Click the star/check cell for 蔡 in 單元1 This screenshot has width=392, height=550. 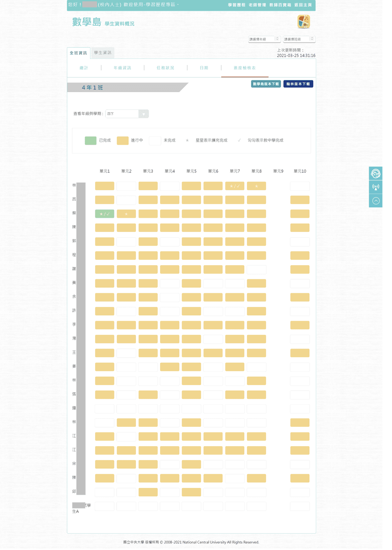click(105, 214)
